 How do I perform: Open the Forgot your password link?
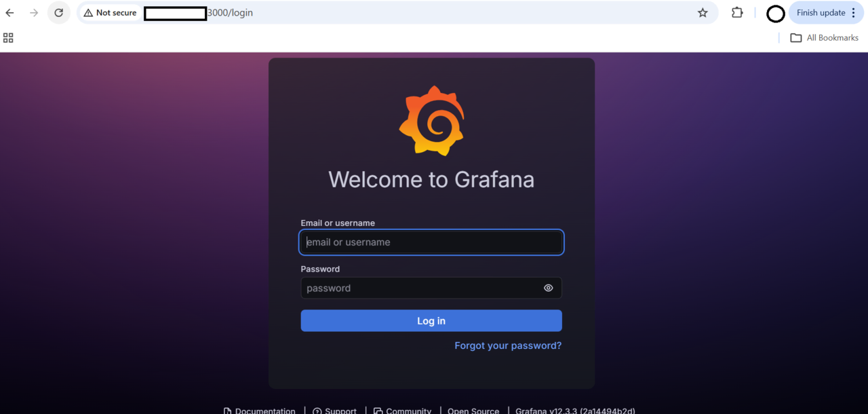507,345
